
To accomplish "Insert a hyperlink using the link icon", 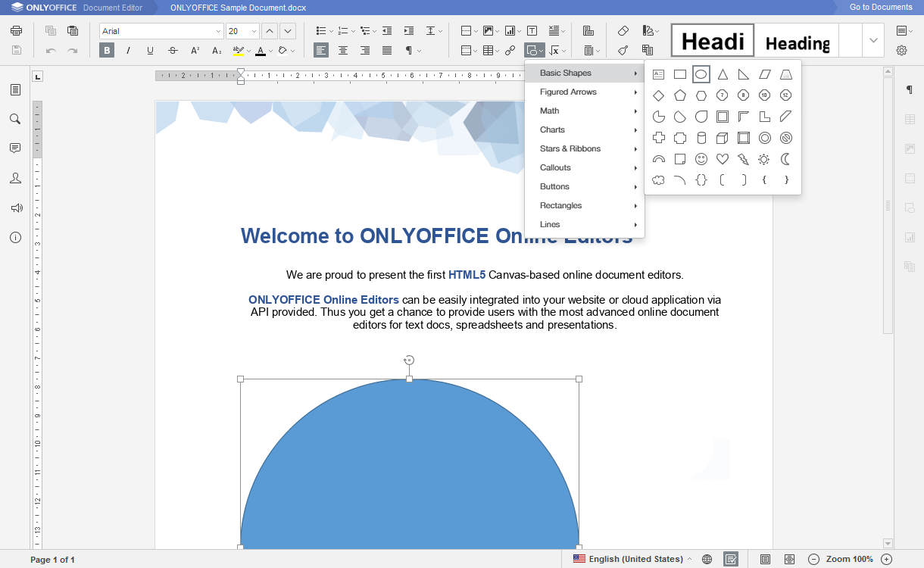I will pyautogui.click(x=510, y=51).
